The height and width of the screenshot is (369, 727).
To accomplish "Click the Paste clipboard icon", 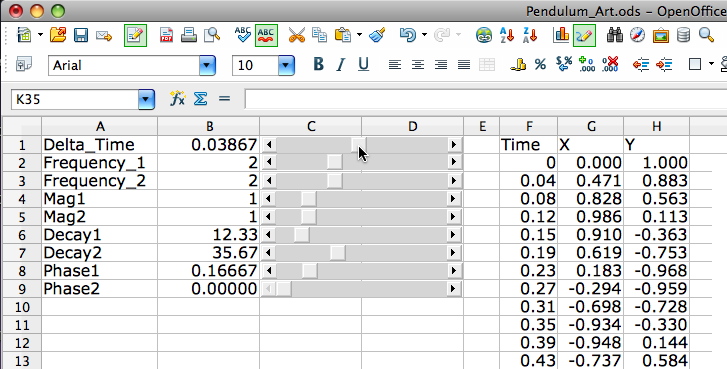I will pos(343,35).
